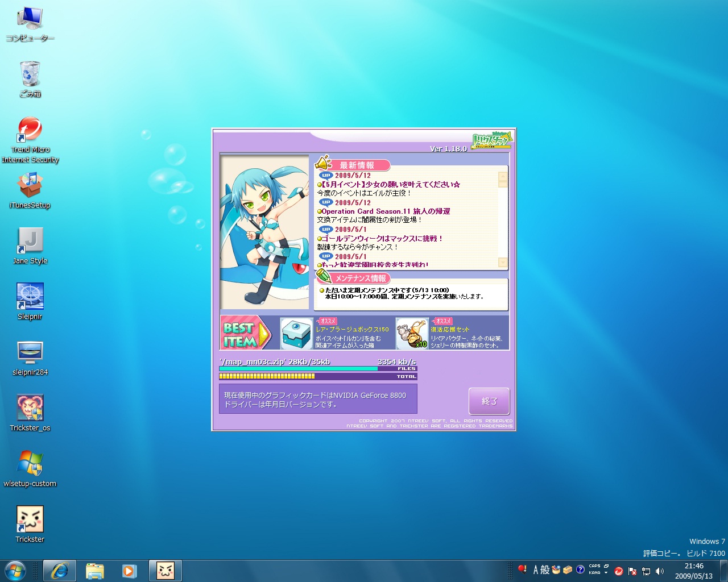Screen dimensions: 728x582
Task: Select the wlsetup-custom installer icon
Action: coord(30,469)
